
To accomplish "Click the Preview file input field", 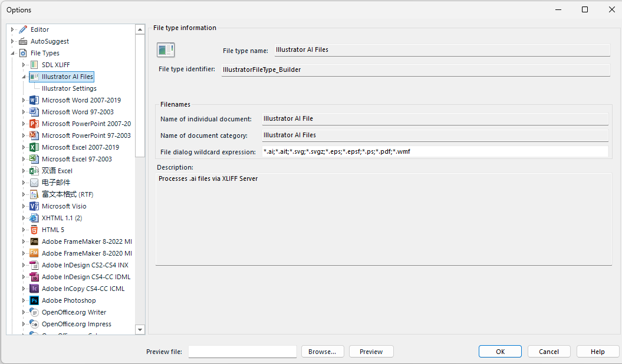I will click(242, 351).
